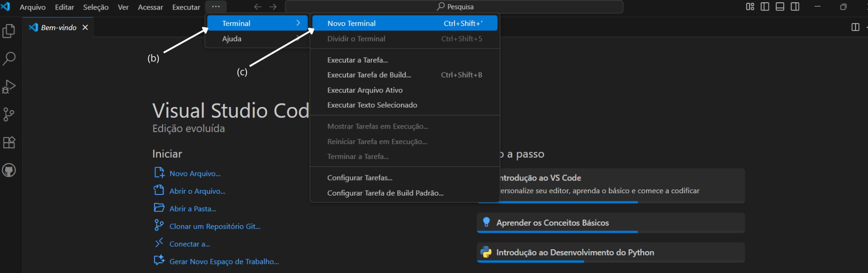
Task: Open the Customize Layout icon
Action: pyautogui.click(x=750, y=6)
